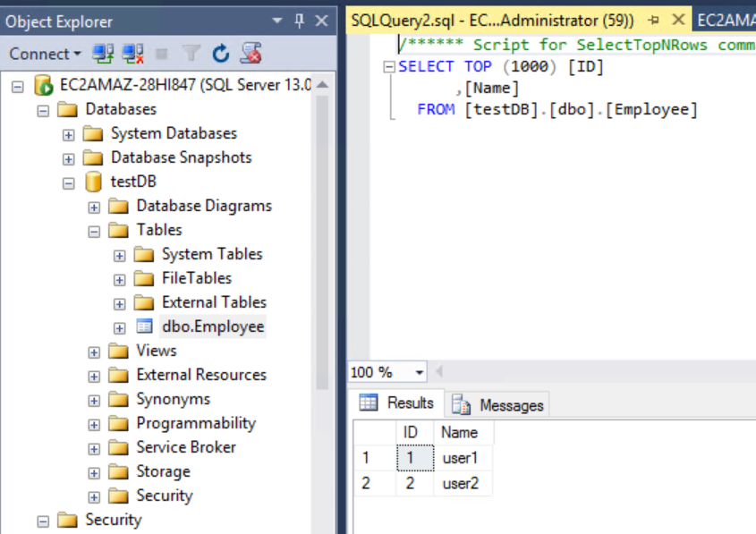Collapse the EC2AMAZ-28HI847 server node

tap(18, 87)
